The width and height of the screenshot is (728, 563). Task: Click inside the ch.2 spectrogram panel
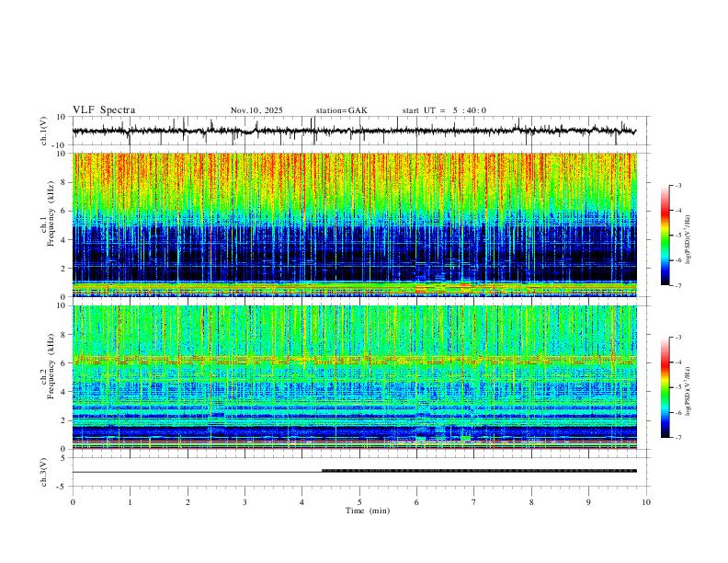click(x=354, y=377)
